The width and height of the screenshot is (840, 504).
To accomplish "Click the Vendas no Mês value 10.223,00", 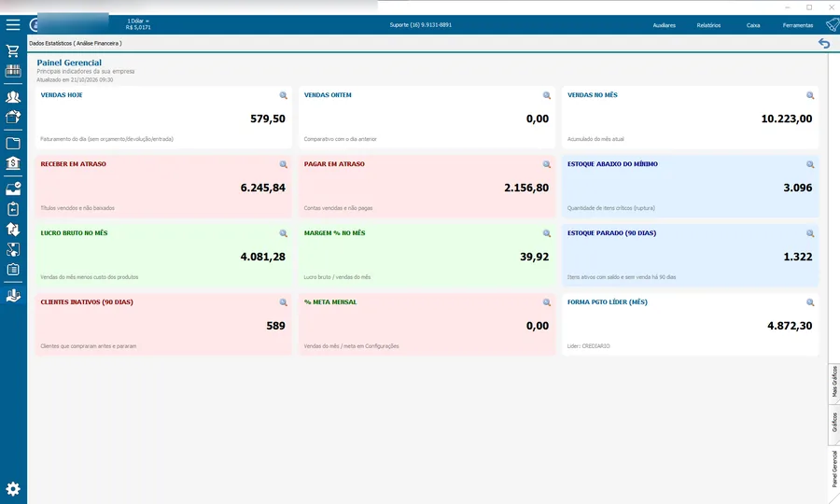I will point(787,119).
